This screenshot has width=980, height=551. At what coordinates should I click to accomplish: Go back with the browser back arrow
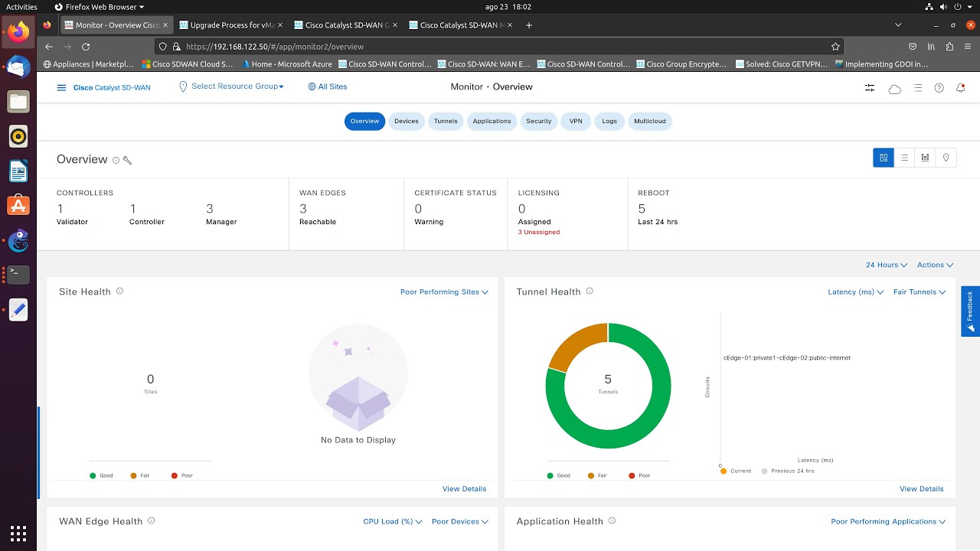[x=49, y=47]
